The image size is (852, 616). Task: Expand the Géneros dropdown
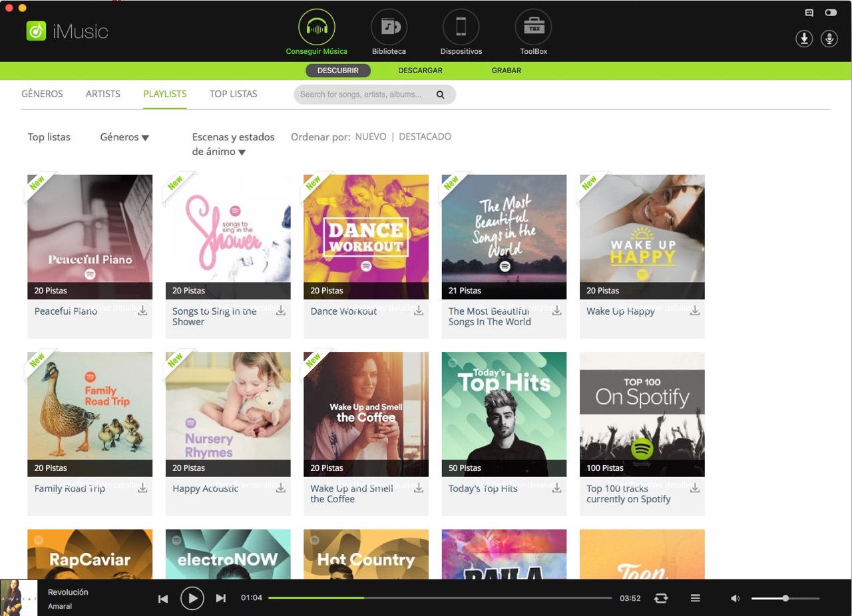(x=124, y=137)
